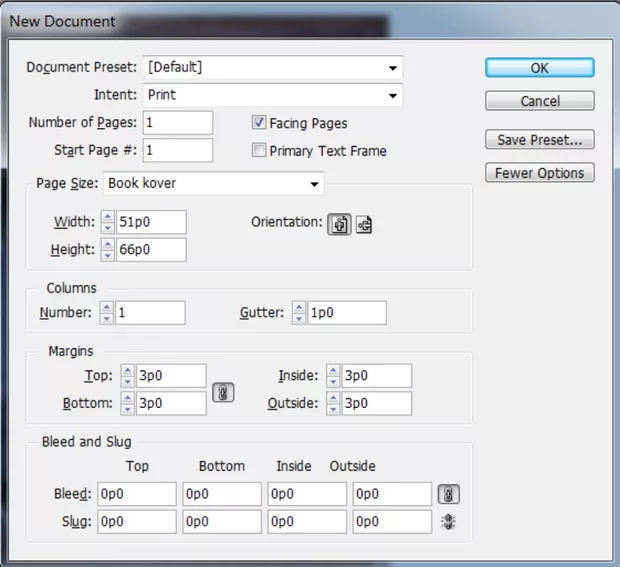Open the Document Preset dropdown
Viewport: 620px width, 567px height.
273,67
